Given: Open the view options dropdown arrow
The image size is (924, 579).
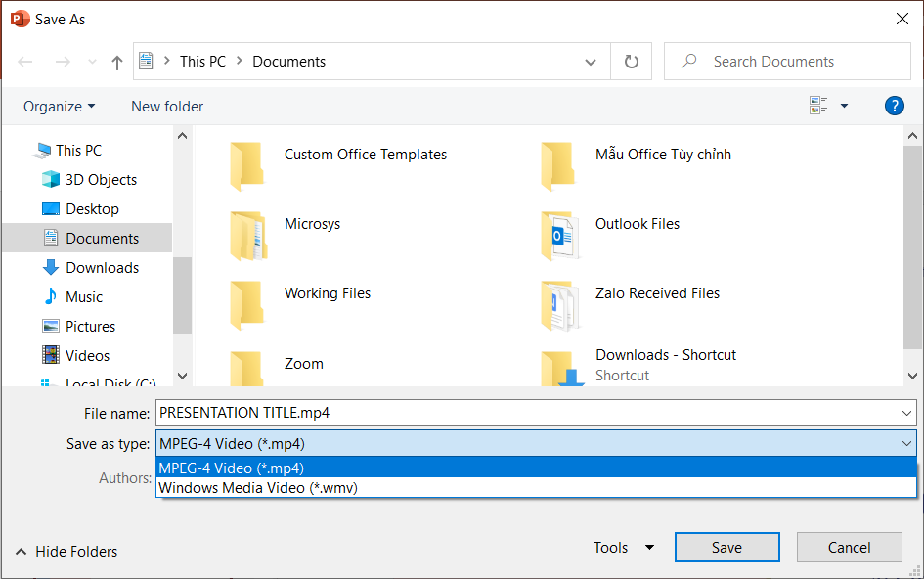Looking at the screenshot, I should 845,106.
